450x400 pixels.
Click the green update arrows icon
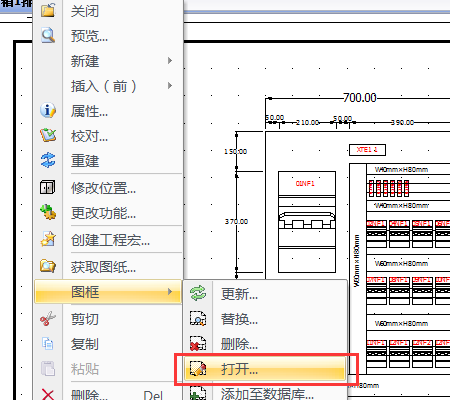click(198, 293)
